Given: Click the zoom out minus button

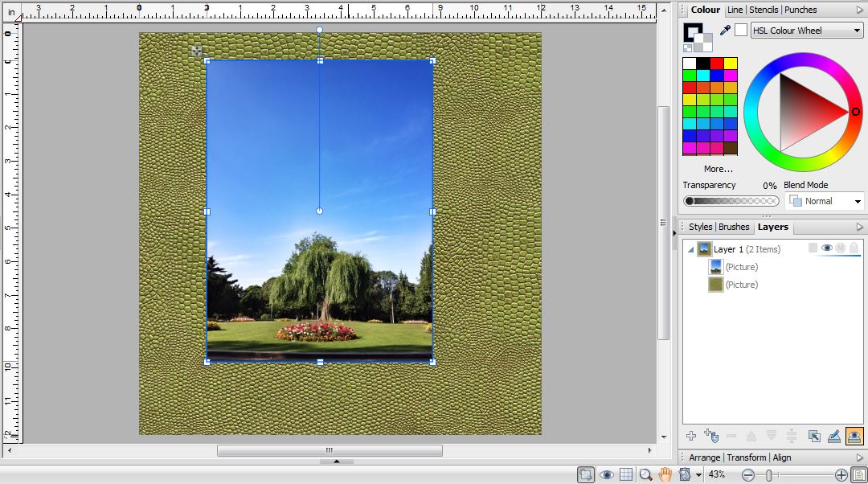Looking at the screenshot, I should click(x=747, y=475).
